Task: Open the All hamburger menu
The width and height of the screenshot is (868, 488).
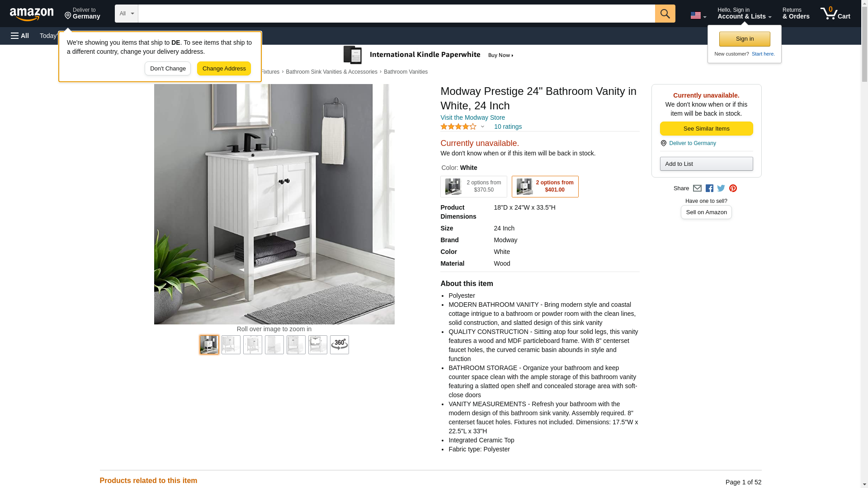Action: click(x=20, y=36)
